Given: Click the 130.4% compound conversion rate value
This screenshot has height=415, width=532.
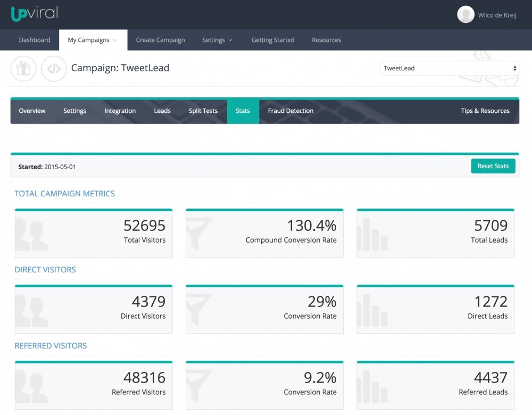Looking at the screenshot, I should point(312,225).
